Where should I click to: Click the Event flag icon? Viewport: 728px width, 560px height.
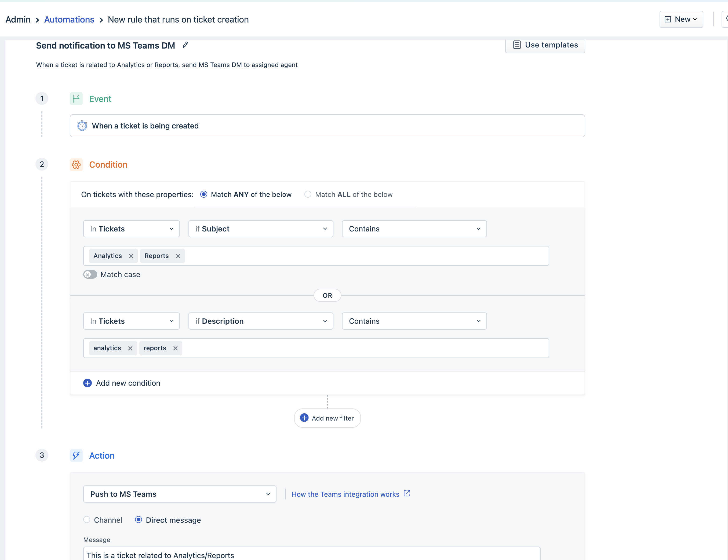[x=76, y=99]
